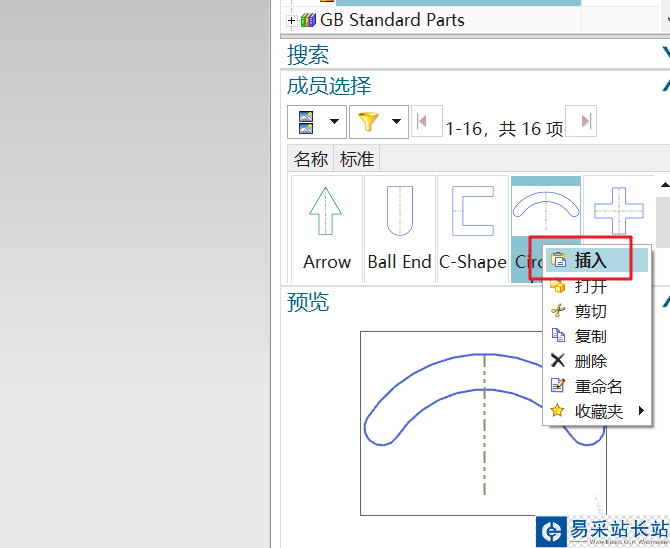Open the 收藏夹 submenu
Viewport: 670px width, 548px height.
(x=597, y=411)
